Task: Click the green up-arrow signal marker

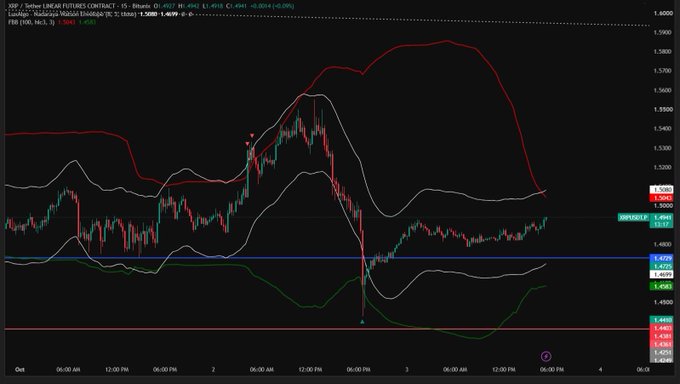Action: point(362,322)
